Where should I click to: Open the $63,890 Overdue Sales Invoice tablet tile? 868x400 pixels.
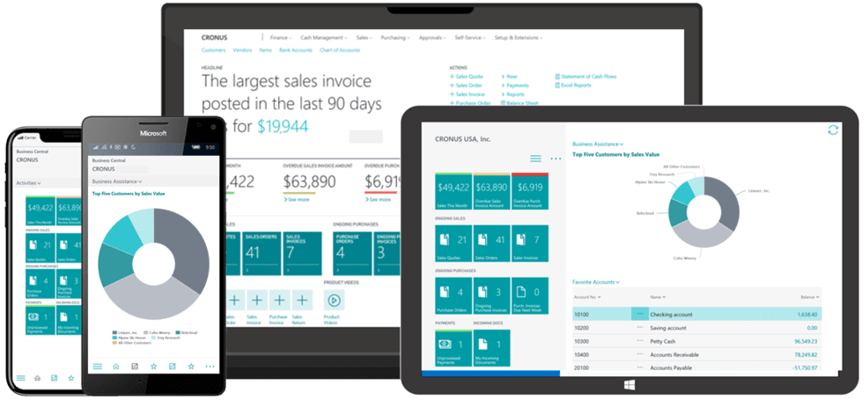(x=492, y=191)
